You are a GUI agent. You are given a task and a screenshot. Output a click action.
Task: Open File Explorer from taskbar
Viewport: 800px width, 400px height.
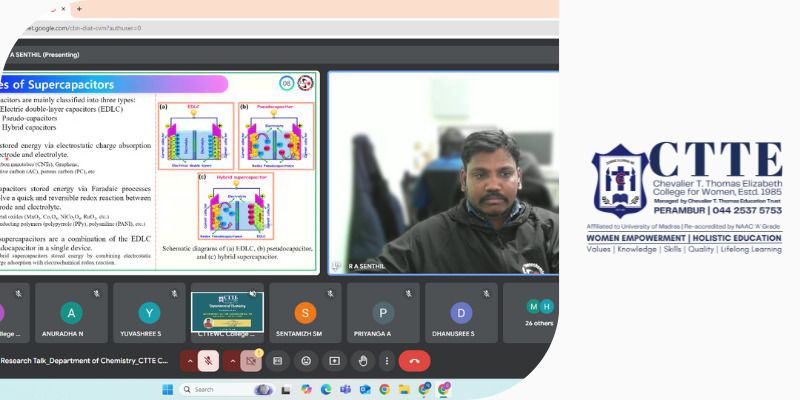click(404, 390)
